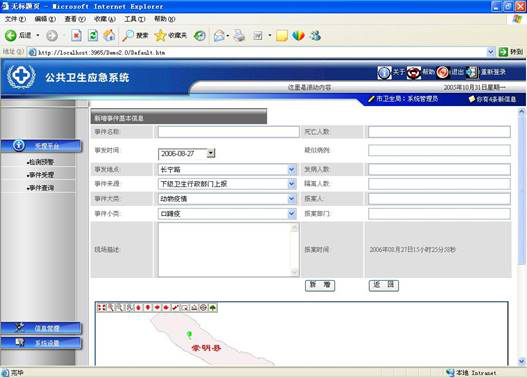
Task: Click the 事件名称 input field
Action: coord(229,132)
